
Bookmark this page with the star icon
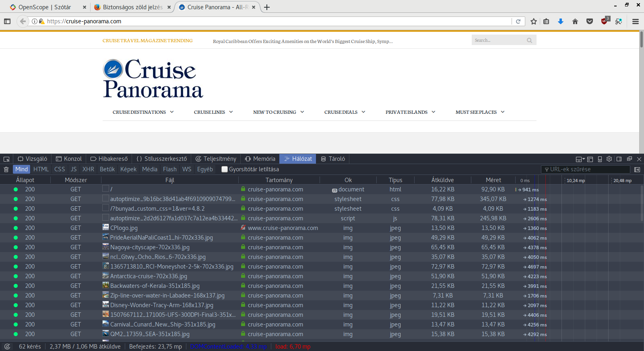click(533, 21)
